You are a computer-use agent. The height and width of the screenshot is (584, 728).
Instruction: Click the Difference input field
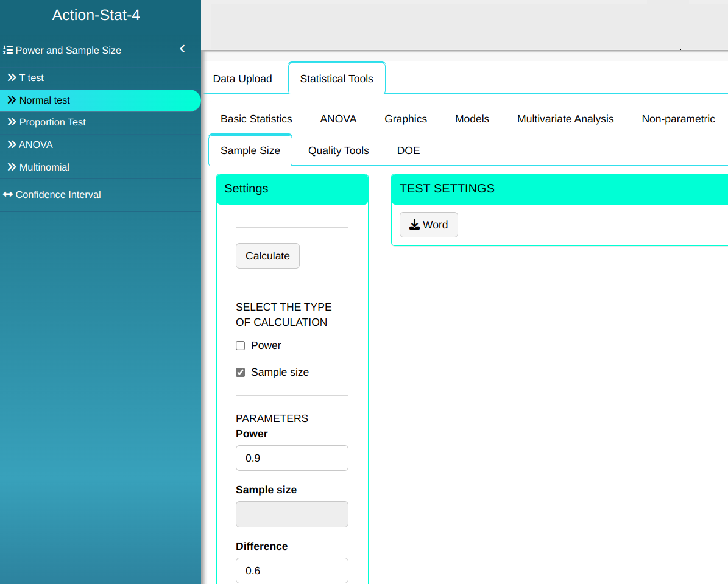(292, 571)
